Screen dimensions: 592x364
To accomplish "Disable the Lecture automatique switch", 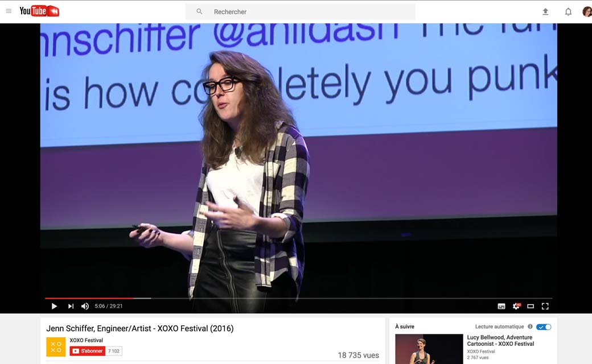I will pyautogui.click(x=544, y=327).
